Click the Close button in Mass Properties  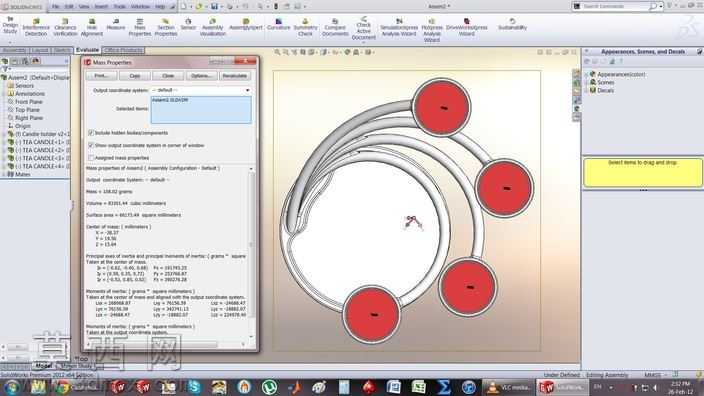pyautogui.click(x=168, y=76)
